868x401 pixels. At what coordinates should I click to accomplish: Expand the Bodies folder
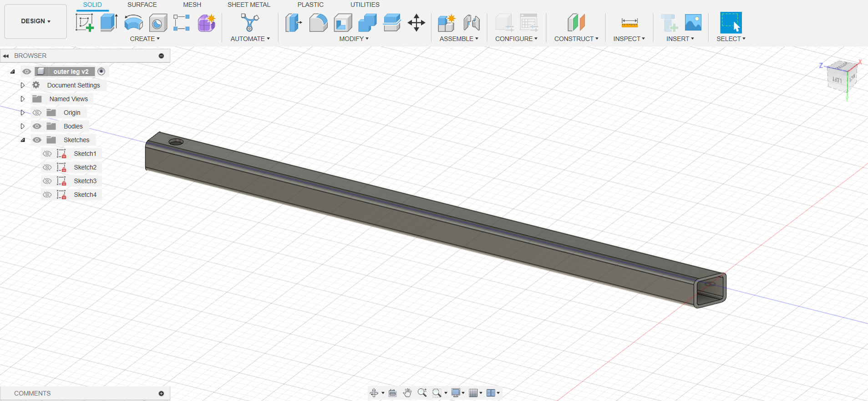click(22, 126)
